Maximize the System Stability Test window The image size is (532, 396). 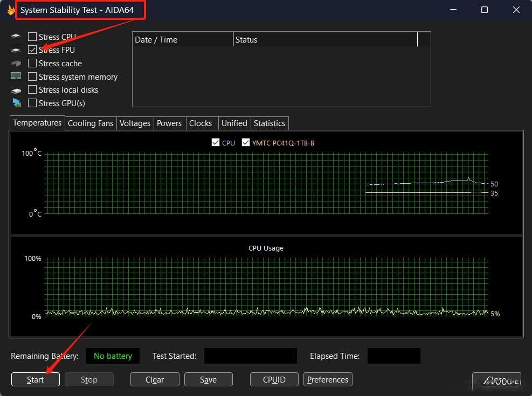coord(485,10)
